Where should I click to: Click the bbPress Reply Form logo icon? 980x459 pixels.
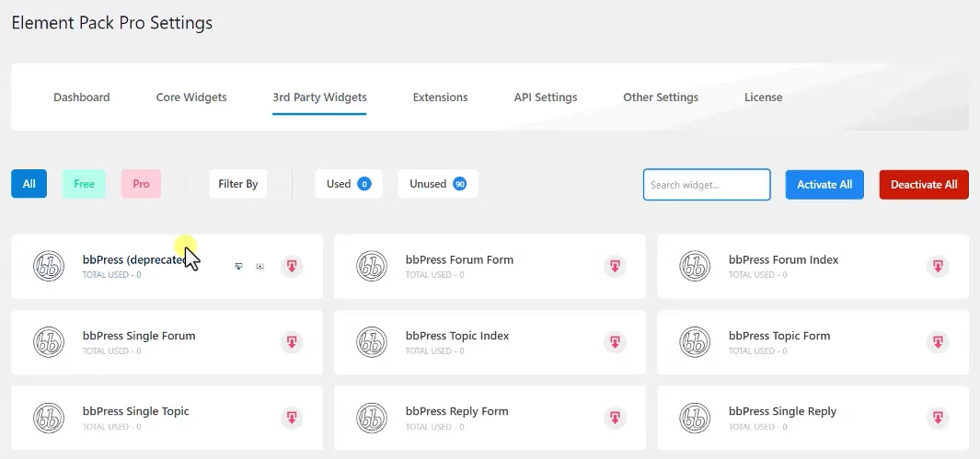coord(372,418)
